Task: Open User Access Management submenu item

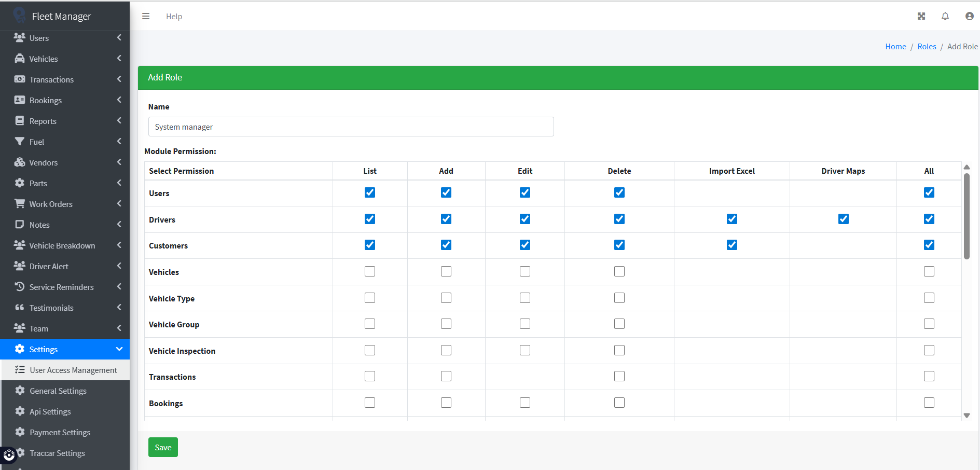Action: tap(73, 370)
